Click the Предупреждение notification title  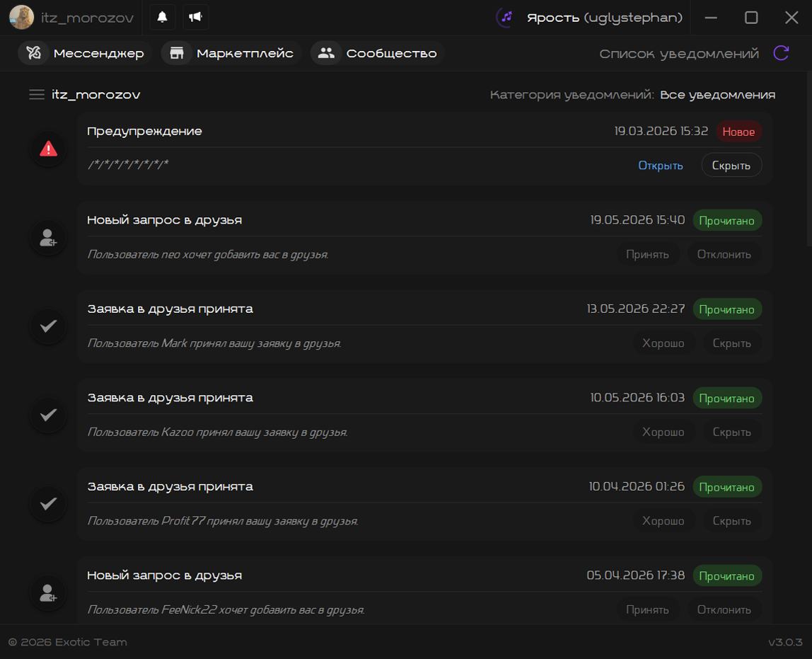tap(144, 131)
